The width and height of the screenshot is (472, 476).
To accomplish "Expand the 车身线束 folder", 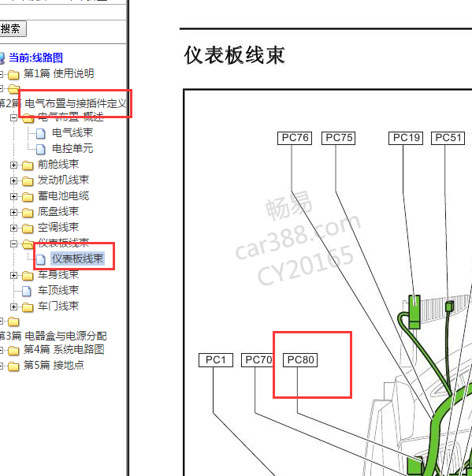I will 13,275.
